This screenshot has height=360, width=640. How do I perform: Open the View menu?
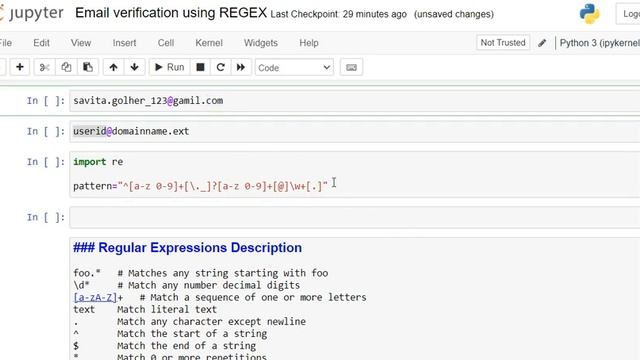tap(81, 43)
